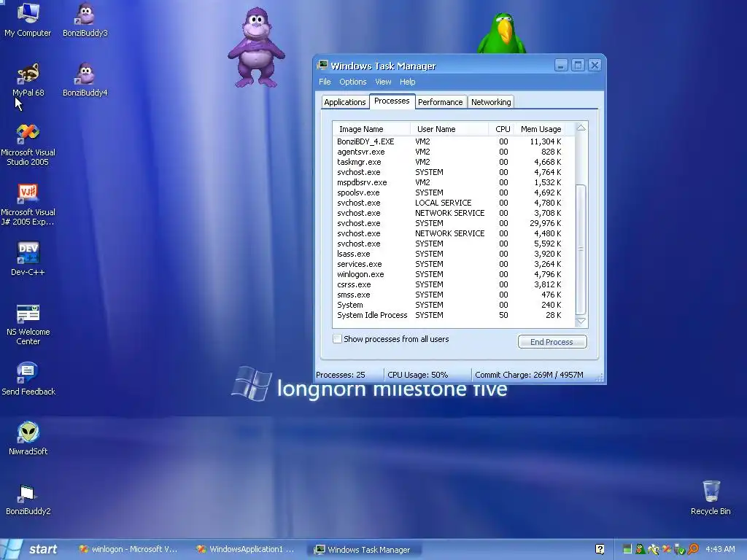Click the process list scrollbar thumb

click(x=581, y=249)
